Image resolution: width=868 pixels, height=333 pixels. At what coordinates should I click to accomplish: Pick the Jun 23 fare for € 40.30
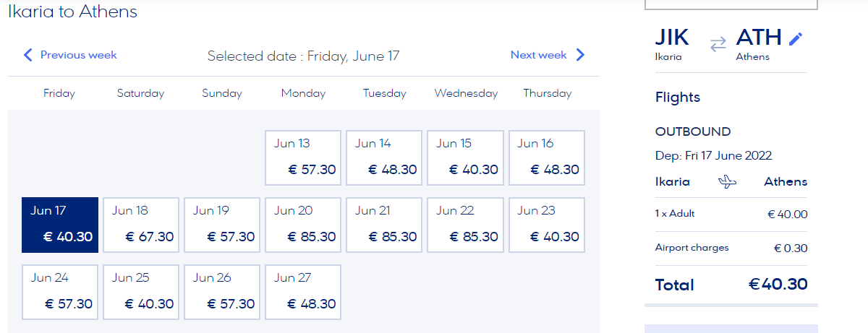click(x=546, y=225)
